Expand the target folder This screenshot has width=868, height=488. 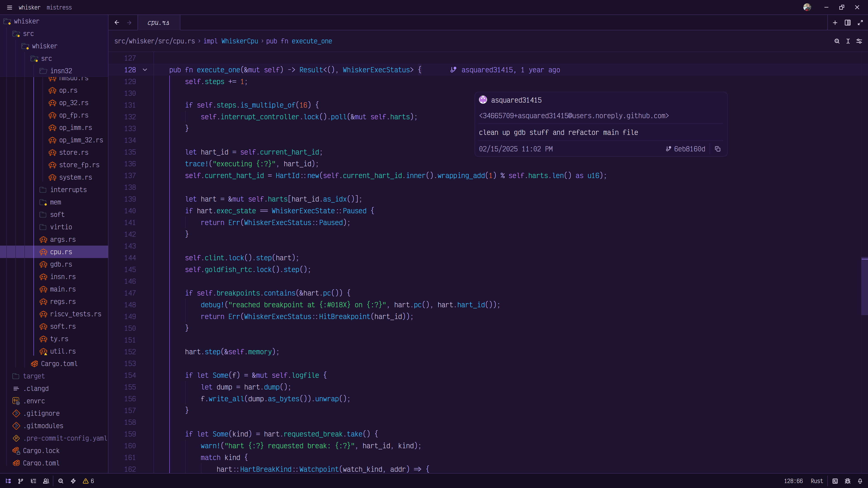point(54,376)
